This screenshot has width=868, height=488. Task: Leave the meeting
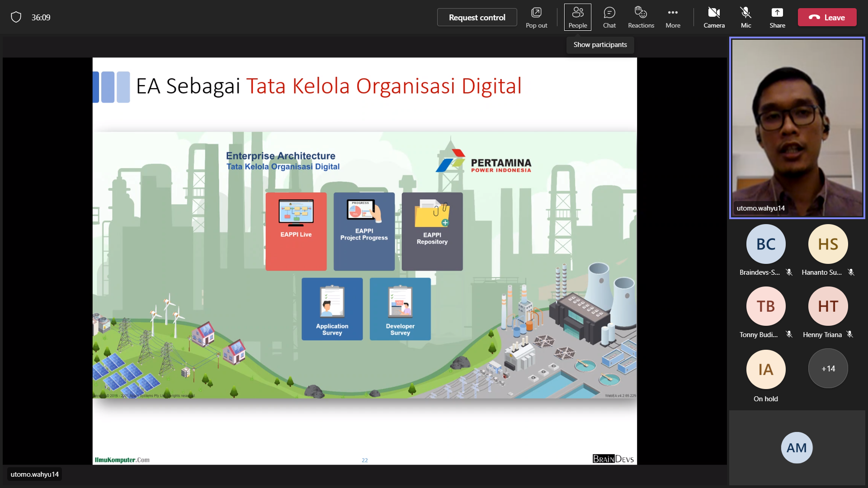click(826, 17)
